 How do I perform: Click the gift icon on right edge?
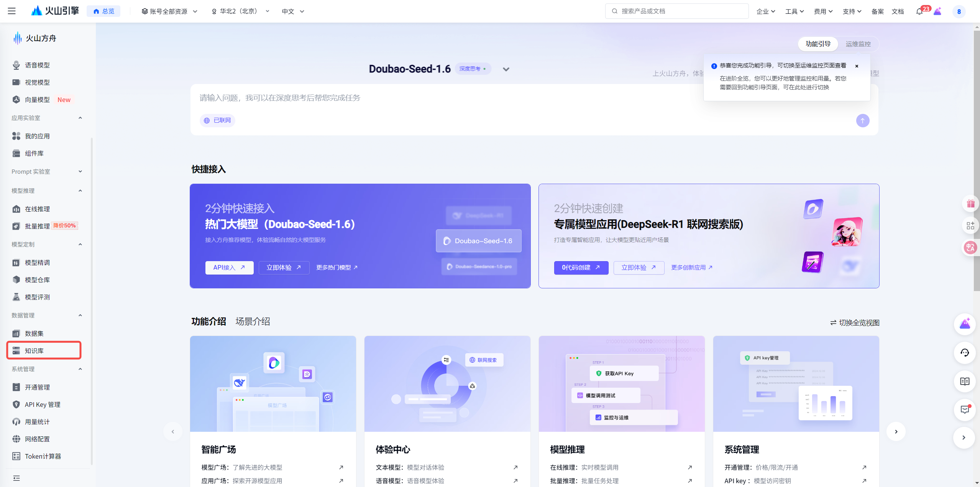[x=970, y=204]
